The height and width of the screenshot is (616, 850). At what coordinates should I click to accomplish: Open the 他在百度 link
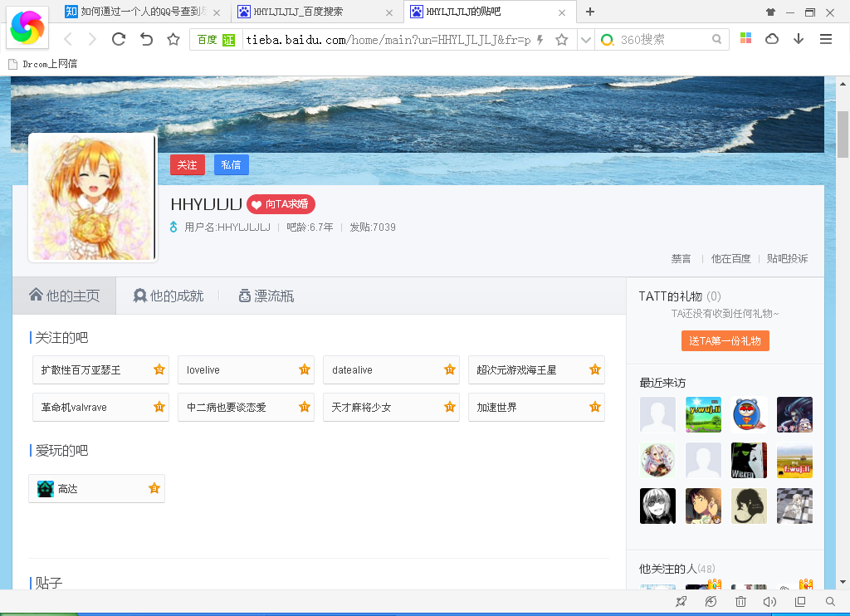click(x=730, y=259)
